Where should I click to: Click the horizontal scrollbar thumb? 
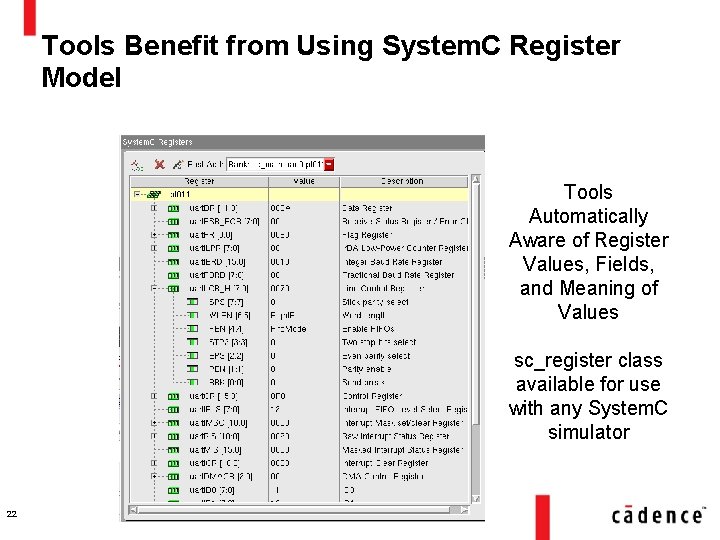pos(294,510)
